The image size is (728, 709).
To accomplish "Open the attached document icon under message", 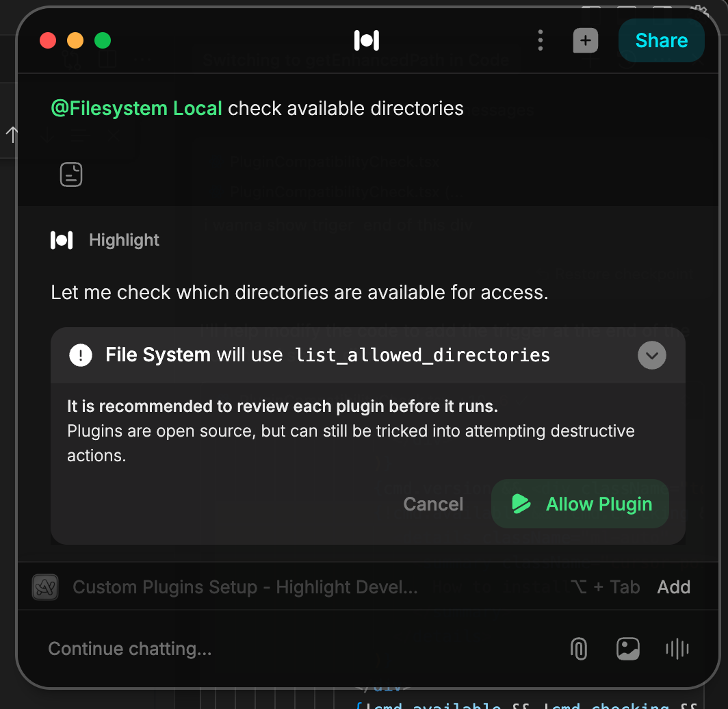I will tap(71, 175).
